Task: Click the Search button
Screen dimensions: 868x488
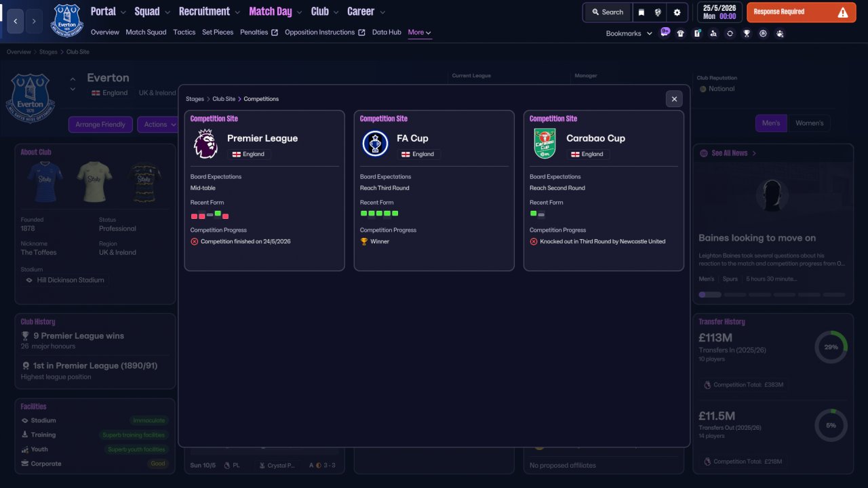Action: click(608, 12)
